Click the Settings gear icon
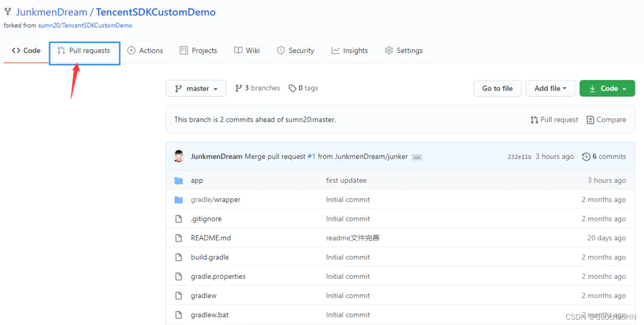The image size is (644, 325). pyautogui.click(x=389, y=50)
